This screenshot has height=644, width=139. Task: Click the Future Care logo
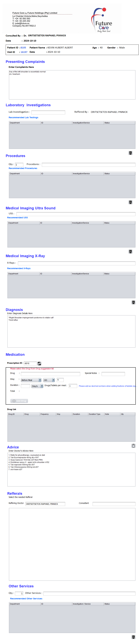[x=102, y=20]
